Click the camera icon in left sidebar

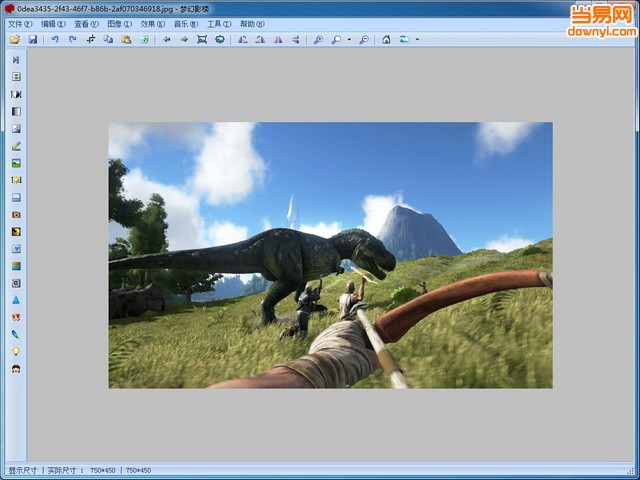click(16, 214)
